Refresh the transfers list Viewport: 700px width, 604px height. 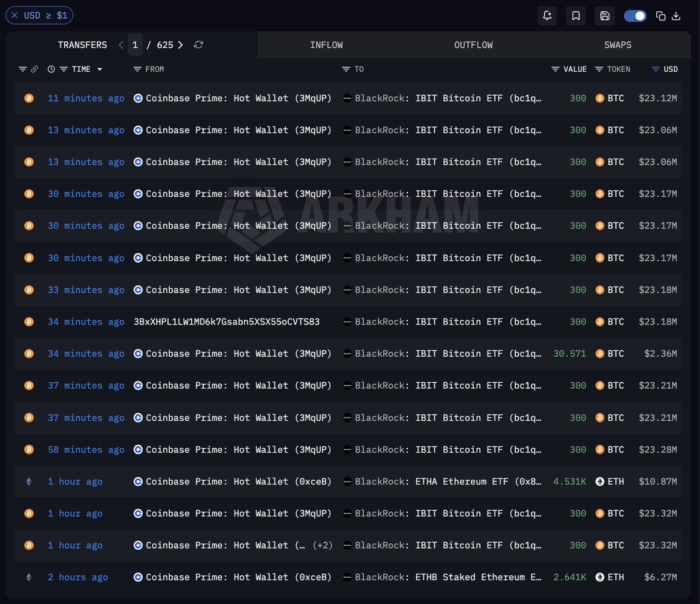(198, 45)
